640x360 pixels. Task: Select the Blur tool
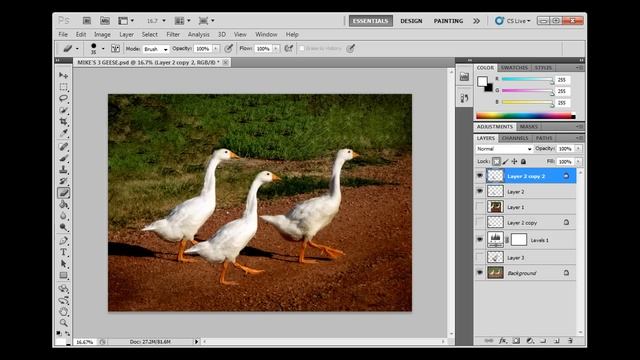[63, 216]
